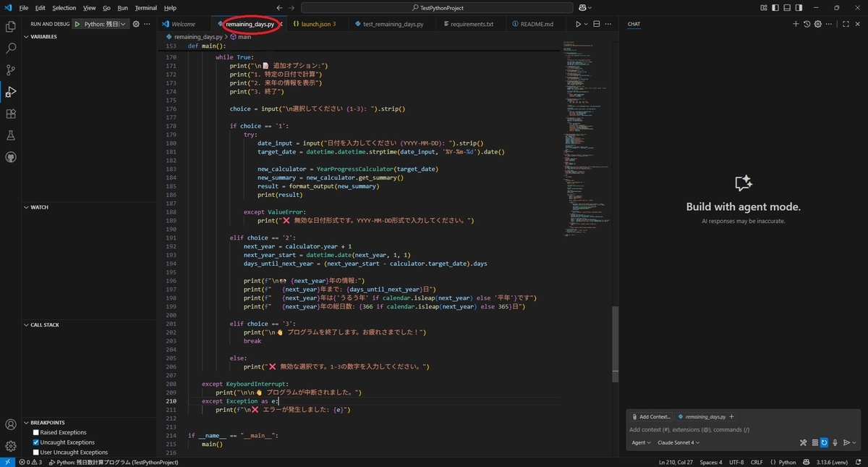Image resolution: width=868 pixels, height=467 pixels.
Task: Open the Source Control view icon
Action: [x=11, y=70]
